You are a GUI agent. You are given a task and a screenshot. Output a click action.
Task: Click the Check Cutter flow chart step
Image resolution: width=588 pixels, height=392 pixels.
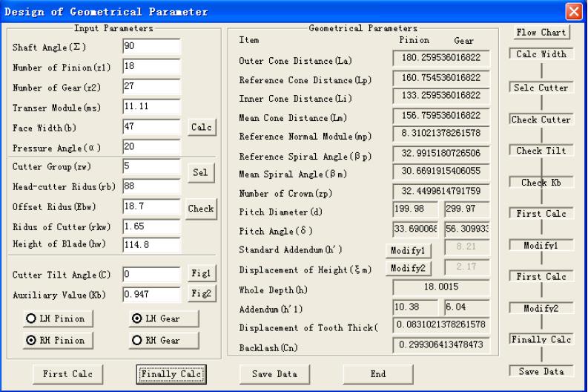(541, 120)
